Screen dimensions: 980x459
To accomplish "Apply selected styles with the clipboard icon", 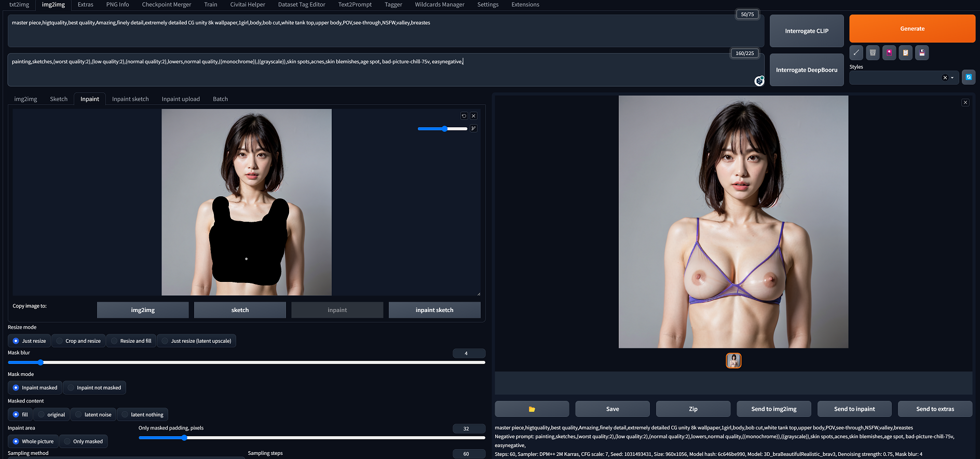I will pos(905,52).
